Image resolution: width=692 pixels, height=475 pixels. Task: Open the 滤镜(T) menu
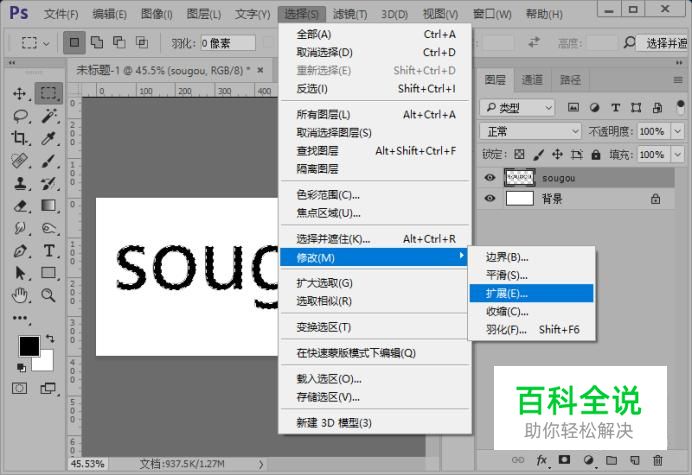click(x=350, y=14)
